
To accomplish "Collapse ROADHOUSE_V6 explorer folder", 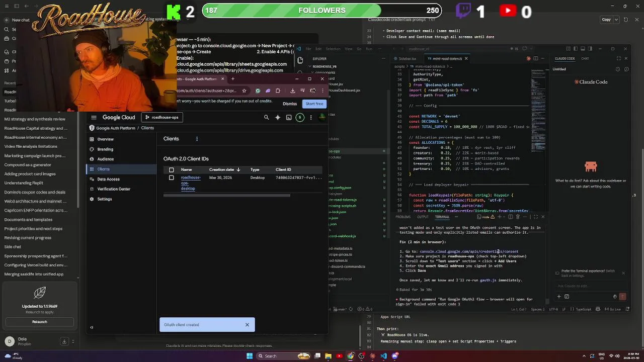I will pos(325,66).
